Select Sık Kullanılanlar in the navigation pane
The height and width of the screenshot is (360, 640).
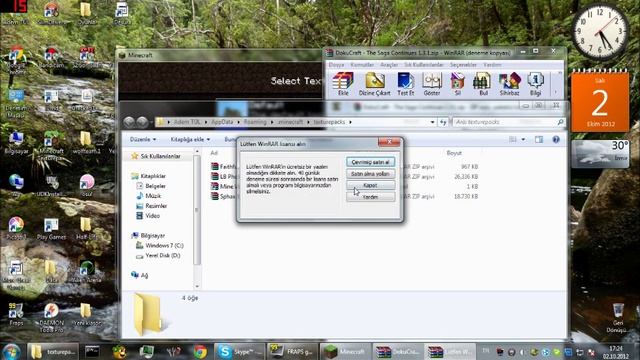point(156,156)
